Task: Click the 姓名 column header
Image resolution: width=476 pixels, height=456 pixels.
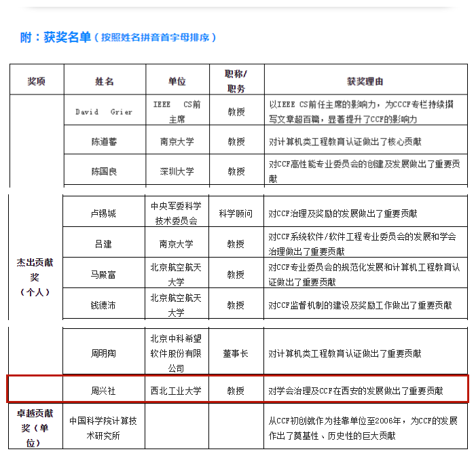Action: coord(104,82)
